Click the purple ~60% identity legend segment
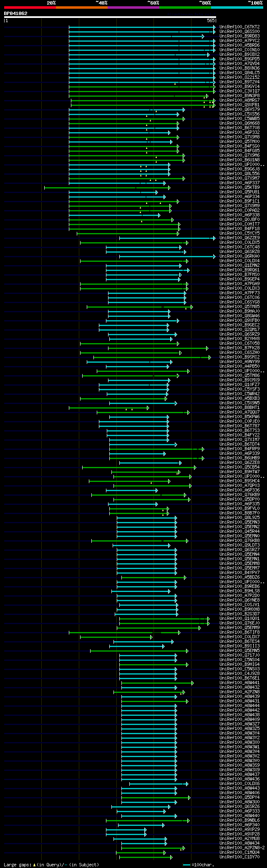The width and height of the screenshot is (267, 868). (x=133, y=7)
